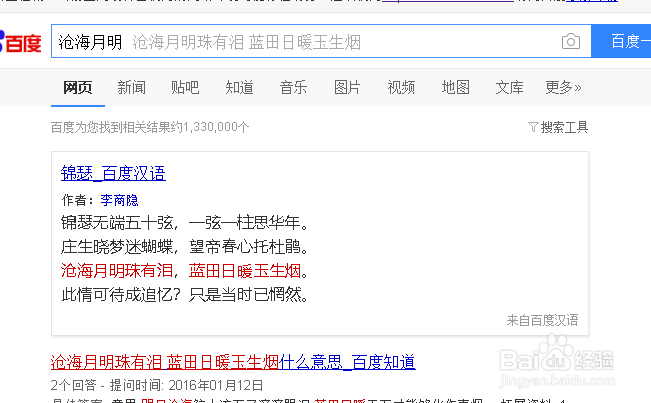This screenshot has width=651, height=403.
Task: Click the Baidu logo
Action: [x=21, y=42]
